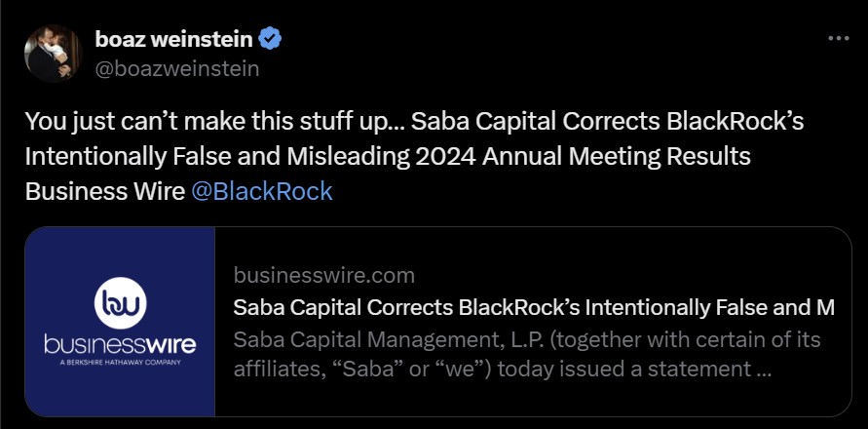
Task: Open boaz weinstein's profile avatar
Action: tap(51, 54)
